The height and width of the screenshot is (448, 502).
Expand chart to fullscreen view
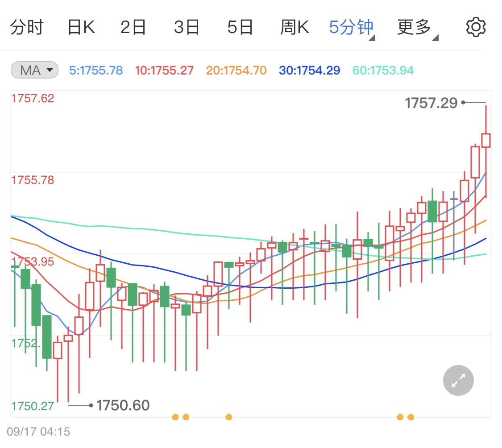click(x=458, y=380)
